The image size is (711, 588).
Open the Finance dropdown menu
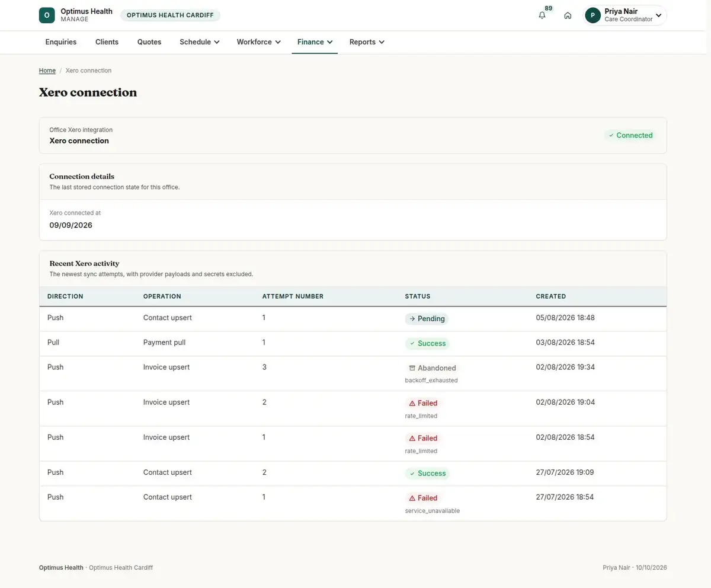point(315,42)
